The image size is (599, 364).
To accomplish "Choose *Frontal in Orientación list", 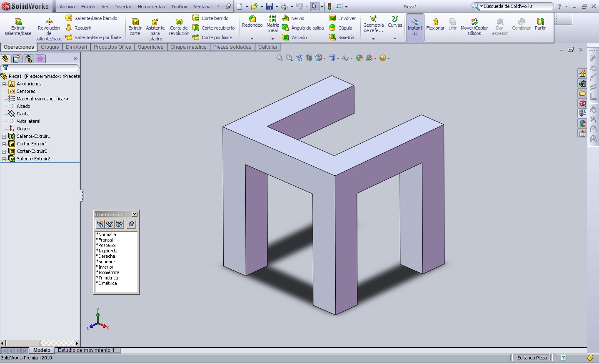I will click(105, 240).
